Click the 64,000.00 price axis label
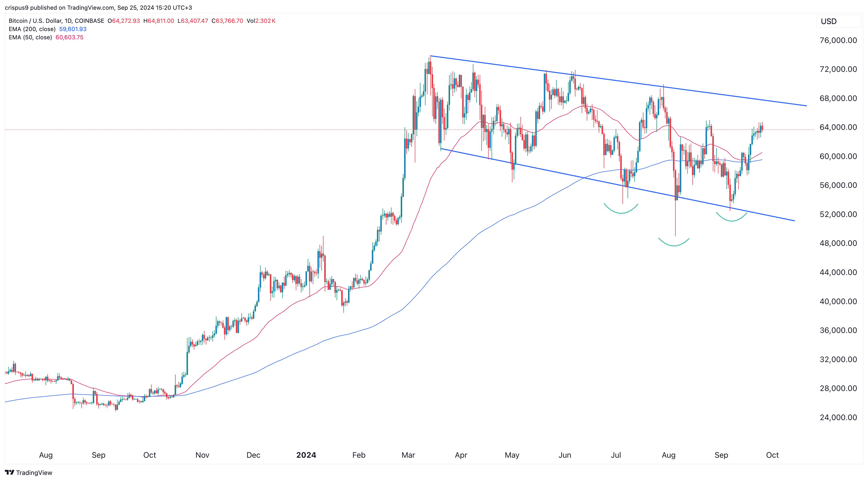 tap(838, 127)
